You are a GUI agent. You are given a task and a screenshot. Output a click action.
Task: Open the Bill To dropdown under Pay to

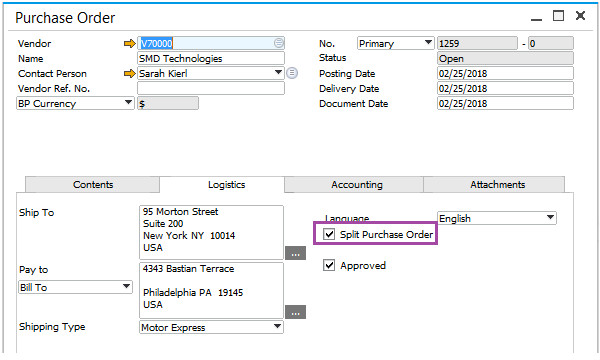pos(75,287)
